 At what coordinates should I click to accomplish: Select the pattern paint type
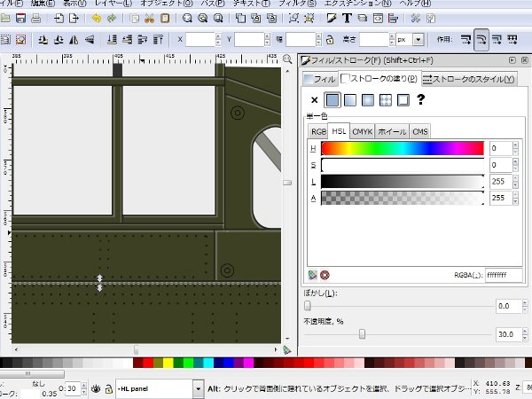pos(386,100)
